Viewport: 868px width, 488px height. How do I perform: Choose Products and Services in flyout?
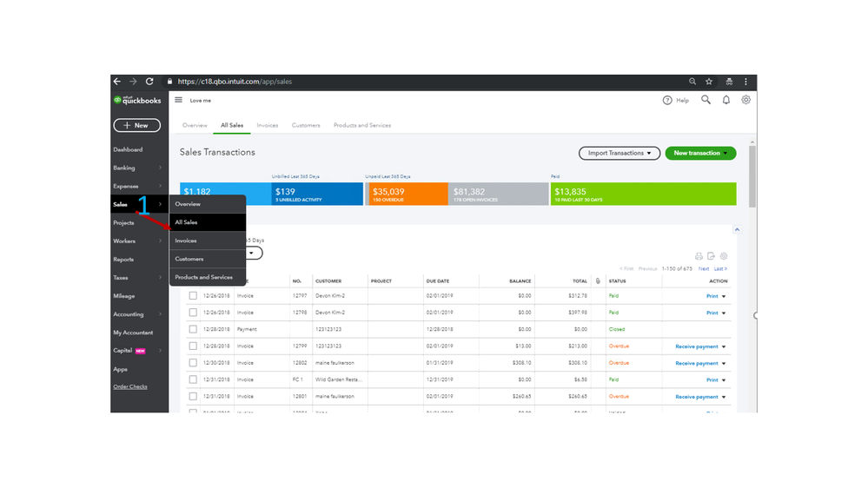[x=208, y=277]
